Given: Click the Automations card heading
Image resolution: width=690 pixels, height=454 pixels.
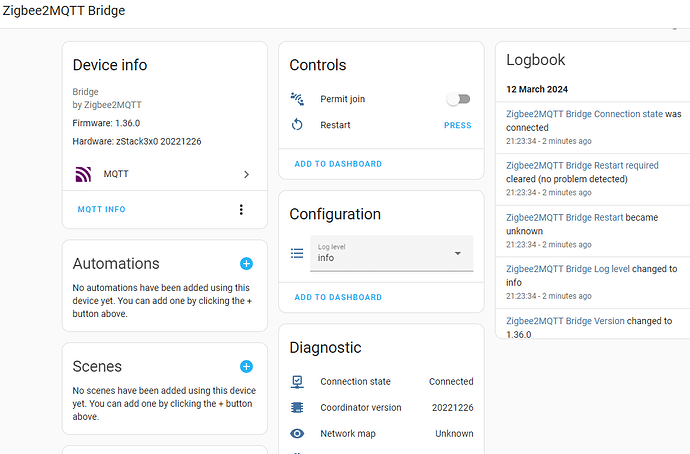Looking at the screenshot, I should [116, 264].
